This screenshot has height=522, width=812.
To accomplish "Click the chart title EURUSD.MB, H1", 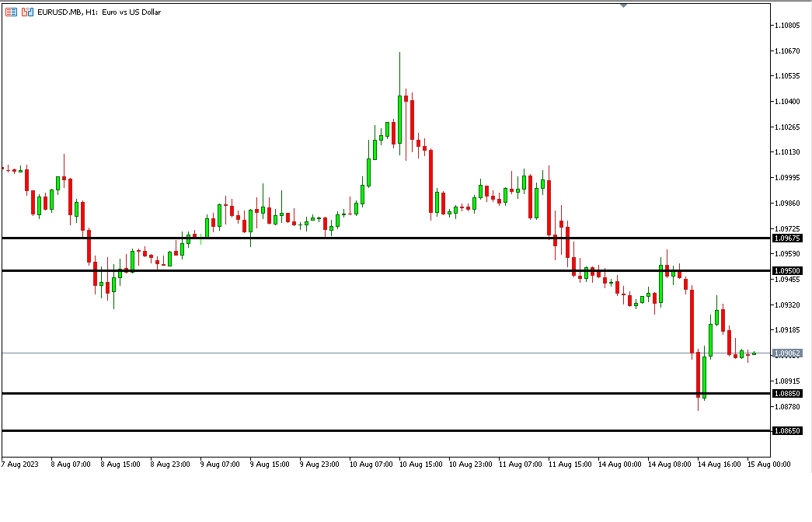I will tap(68, 12).
